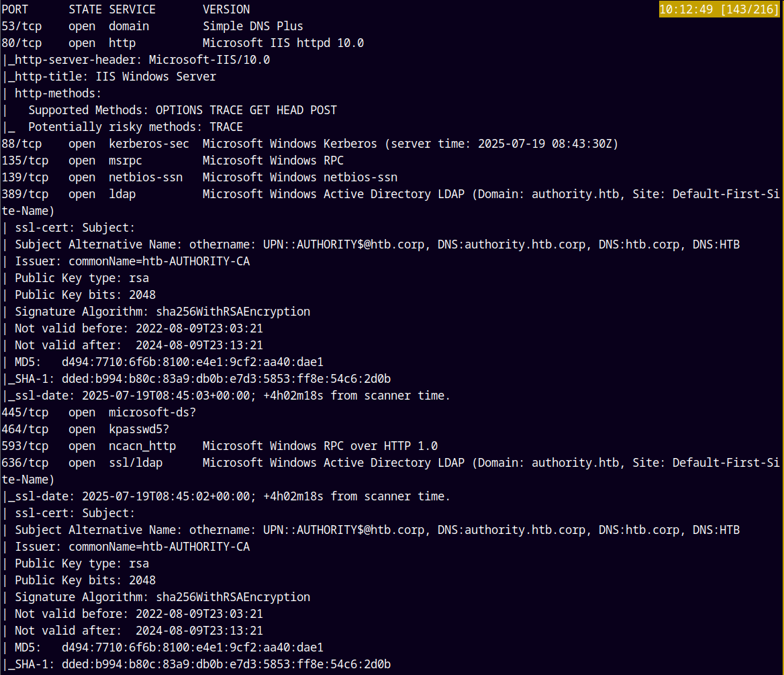This screenshot has height=675, width=784.
Task: Select 'Potentially risky methods: TRACE' line
Action: [136, 127]
